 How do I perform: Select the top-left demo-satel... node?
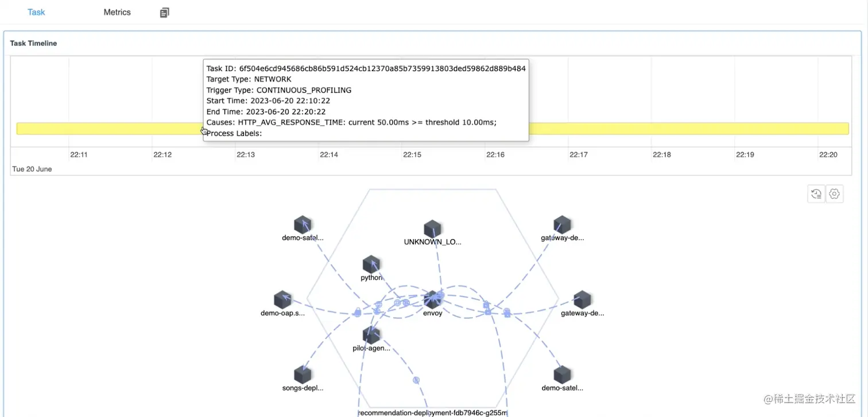(303, 225)
